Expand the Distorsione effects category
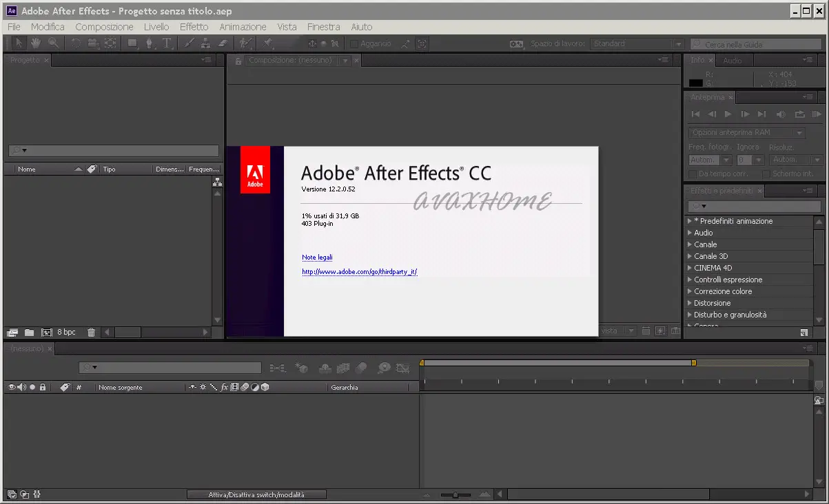829x504 pixels. point(689,303)
